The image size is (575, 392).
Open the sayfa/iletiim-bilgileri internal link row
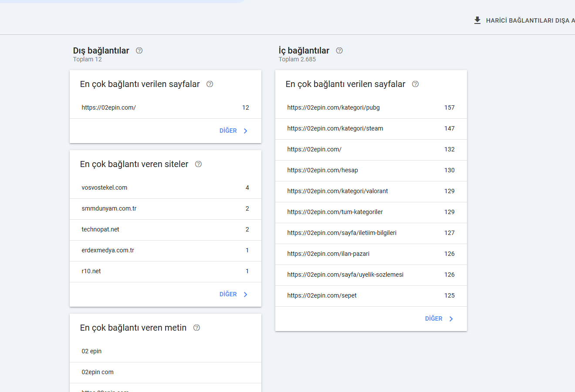coord(371,233)
